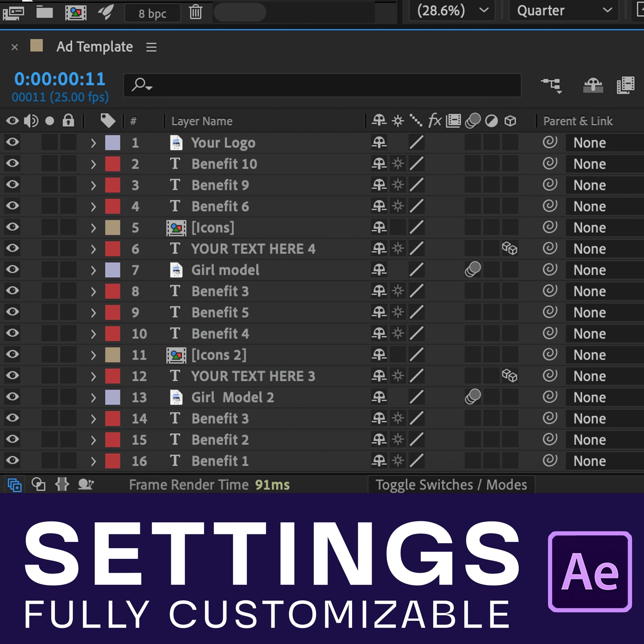The height and width of the screenshot is (644, 644).
Task: Click the 8 bpc color depth button
Action: tap(152, 13)
